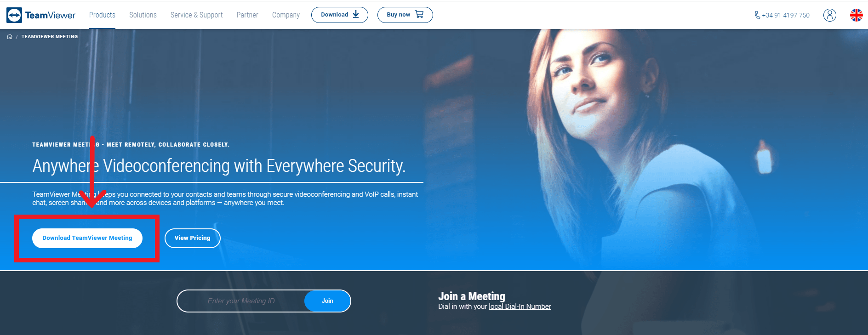Click the TeamViewer logo icon
This screenshot has height=335, width=868.
point(14,15)
